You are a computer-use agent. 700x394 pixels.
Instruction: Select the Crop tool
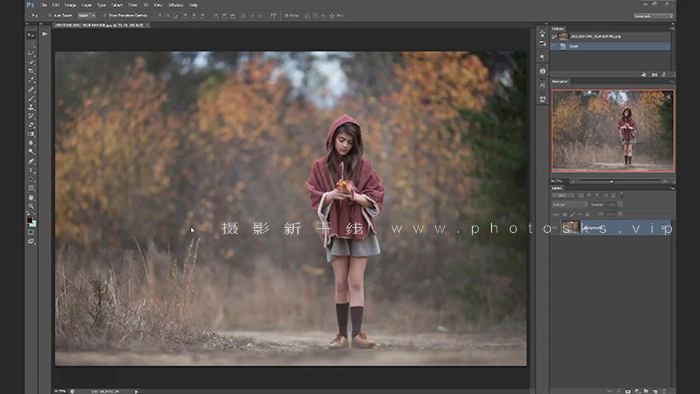[x=31, y=71]
